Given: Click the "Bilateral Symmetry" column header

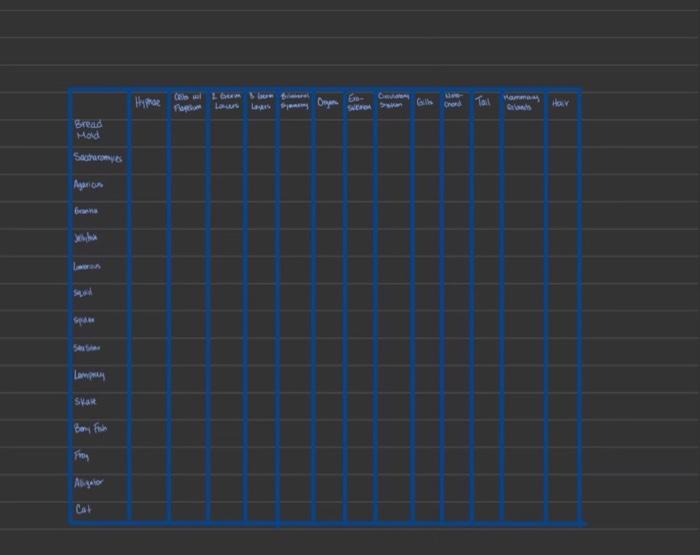Looking at the screenshot, I should click(x=295, y=101).
